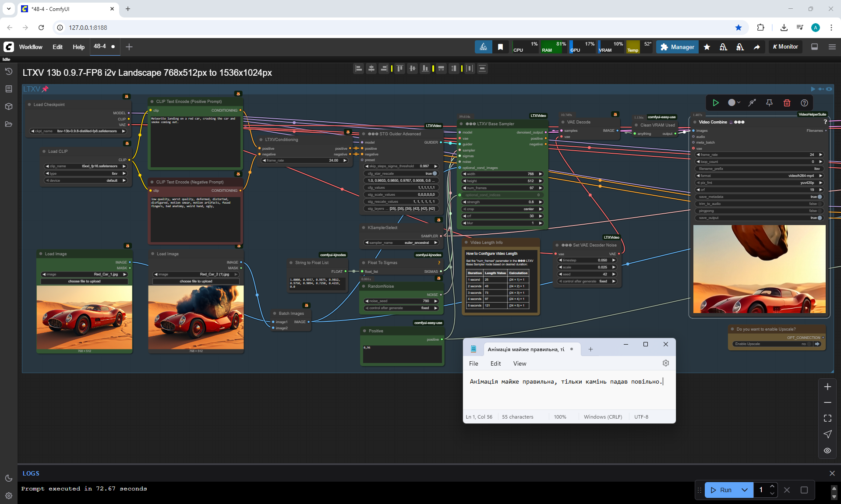Expand the Run button dropdown arrow
The width and height of the screenshot is (841, 504).
(x=745, y=490)
